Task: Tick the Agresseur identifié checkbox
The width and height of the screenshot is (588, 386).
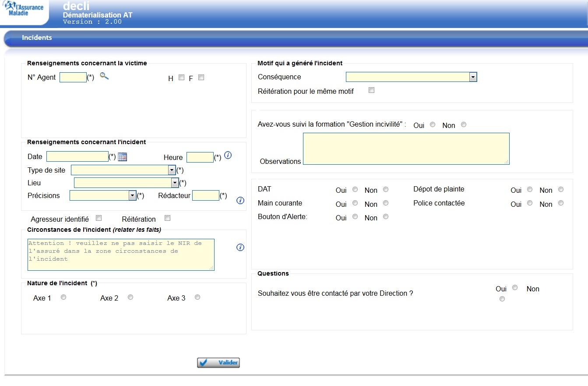Action: click(x=99, y=218)
